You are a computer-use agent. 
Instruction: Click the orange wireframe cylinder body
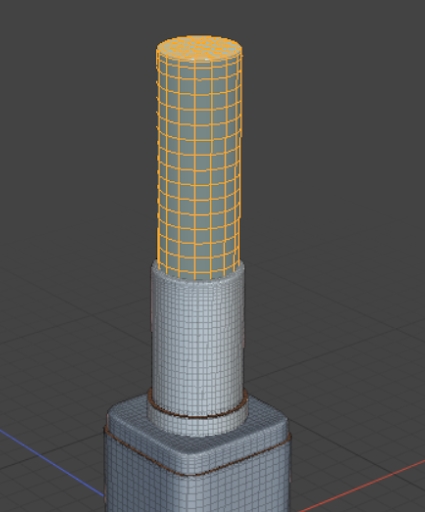tap(199, 167)
